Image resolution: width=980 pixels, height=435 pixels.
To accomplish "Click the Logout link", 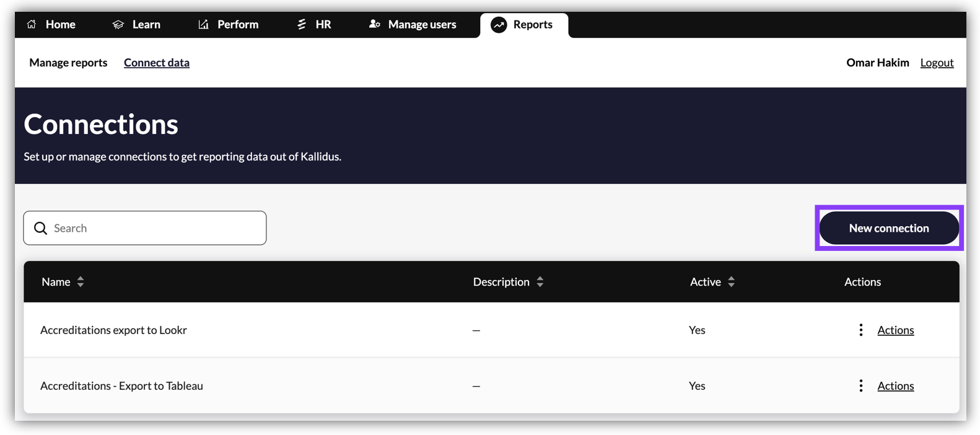I will point(936,63).
